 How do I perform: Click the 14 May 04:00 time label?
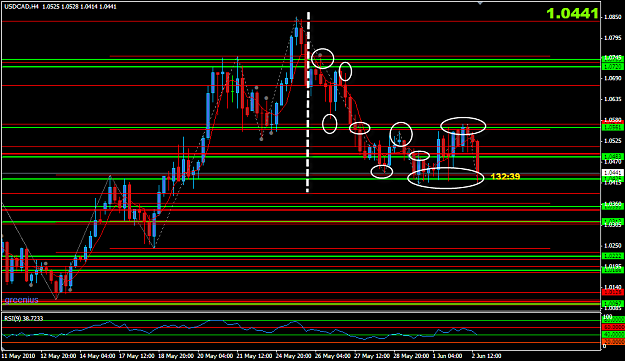click(x=98, y=356)
